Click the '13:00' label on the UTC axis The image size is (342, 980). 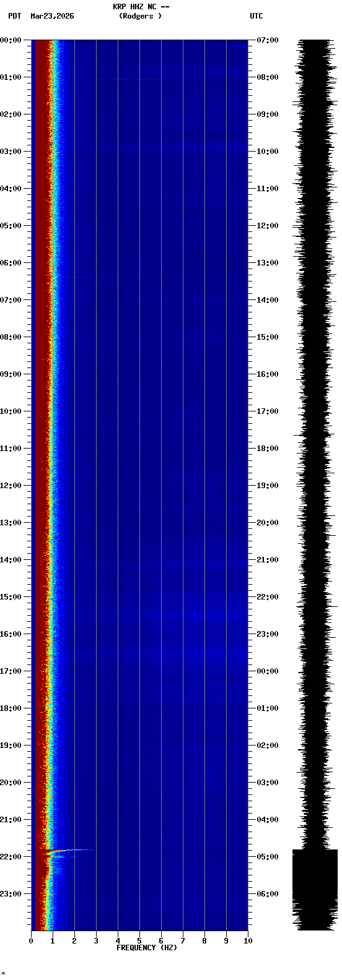[x=268, y=263]
